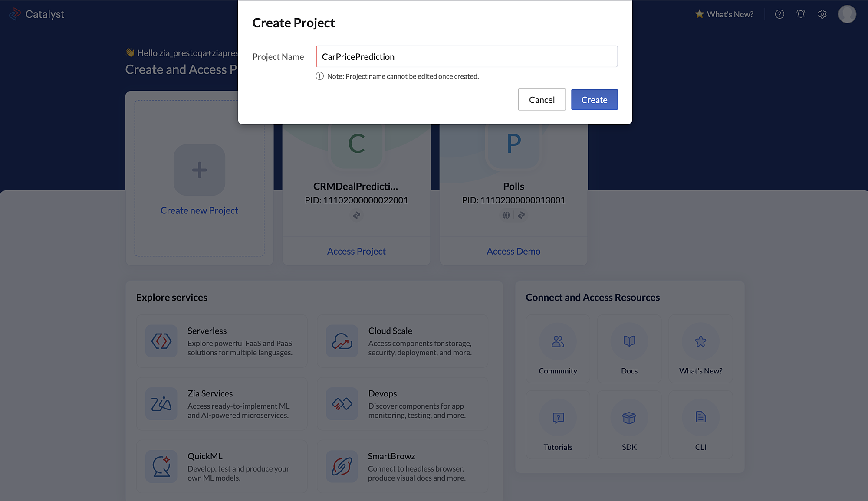Click the Catalyst logo icon
This screenshot has width=868, height=501.
[16, 14]
